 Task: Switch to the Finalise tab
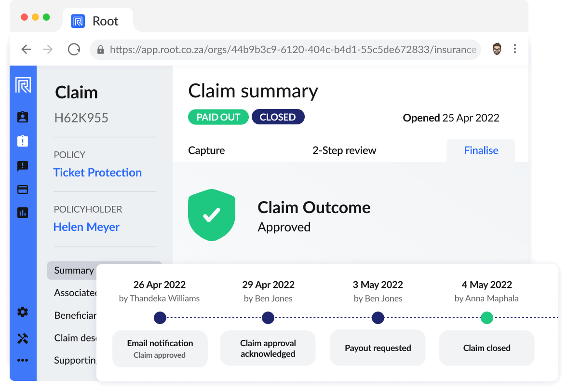pos(481,150)
